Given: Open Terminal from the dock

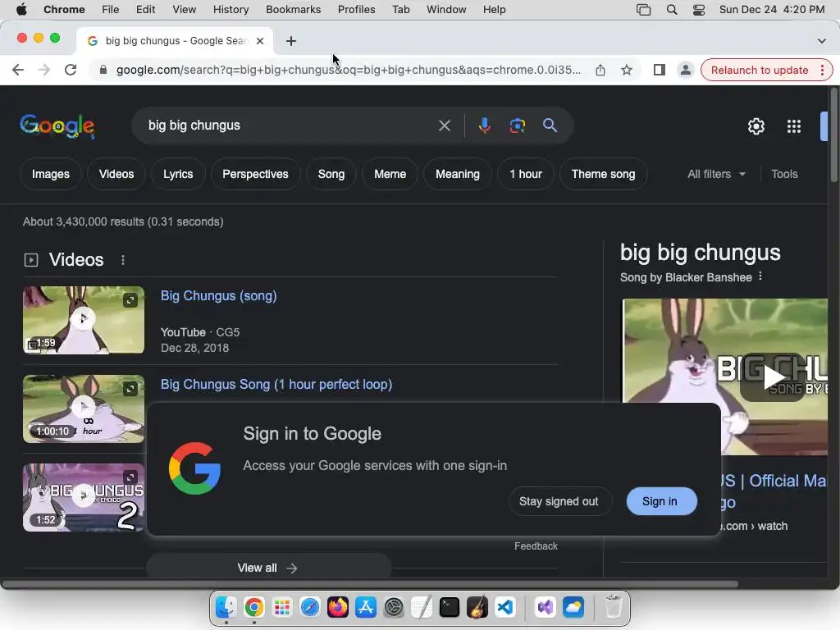Looking at the screenshot, I should (x=449, y=608).
